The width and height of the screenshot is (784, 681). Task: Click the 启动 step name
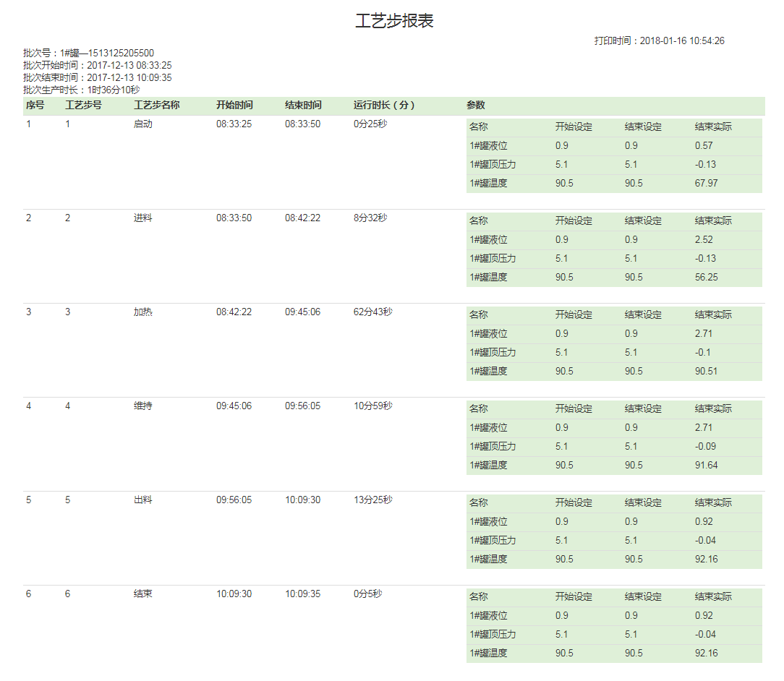[143, 124]
